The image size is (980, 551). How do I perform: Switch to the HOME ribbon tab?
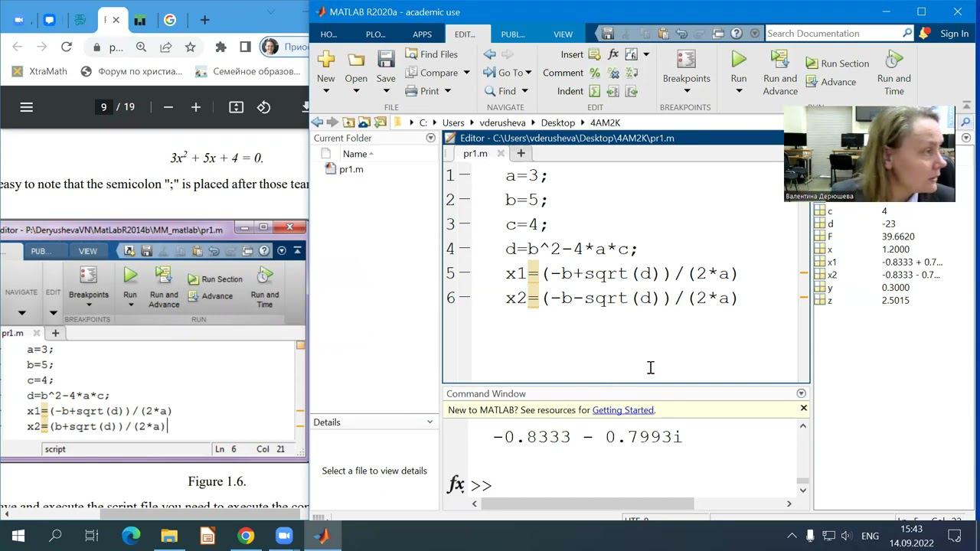pos(328,34)
